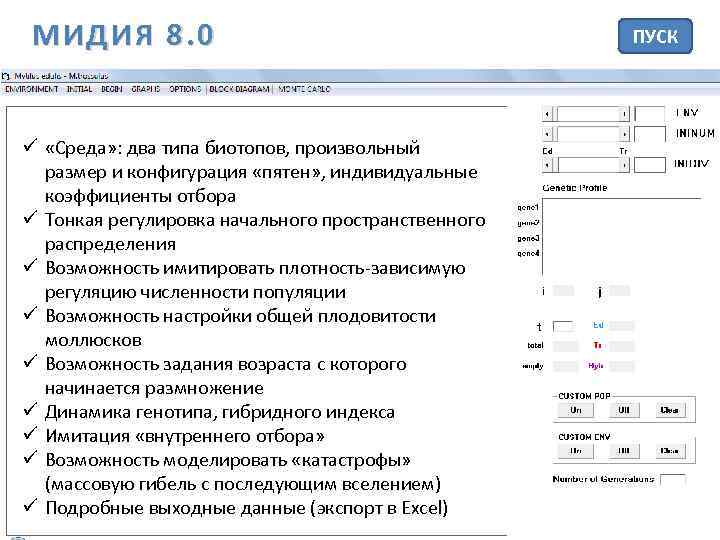
Task: Click right arrow of ENV scrollbar
Action: click(x=624, y=114)
